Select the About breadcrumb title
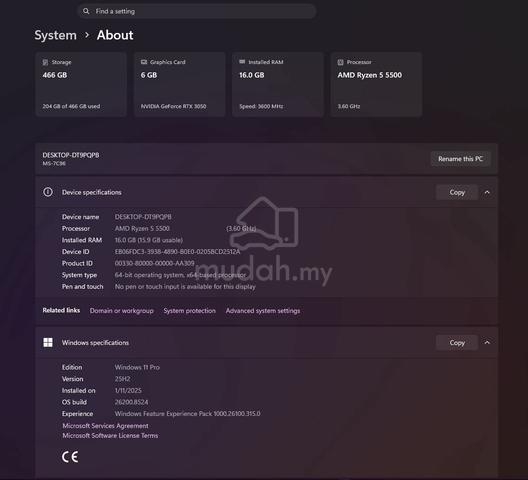 [x=115, y=35]
